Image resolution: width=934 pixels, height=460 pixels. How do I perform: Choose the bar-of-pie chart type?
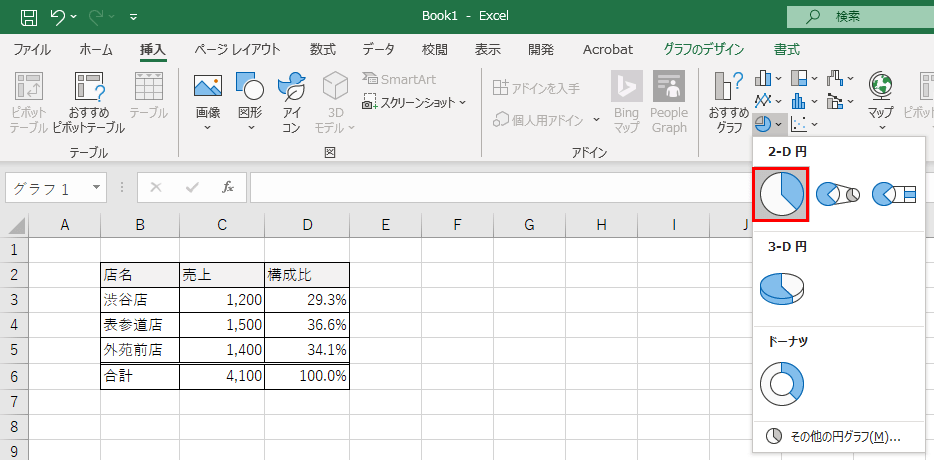[x=893, y=194]
